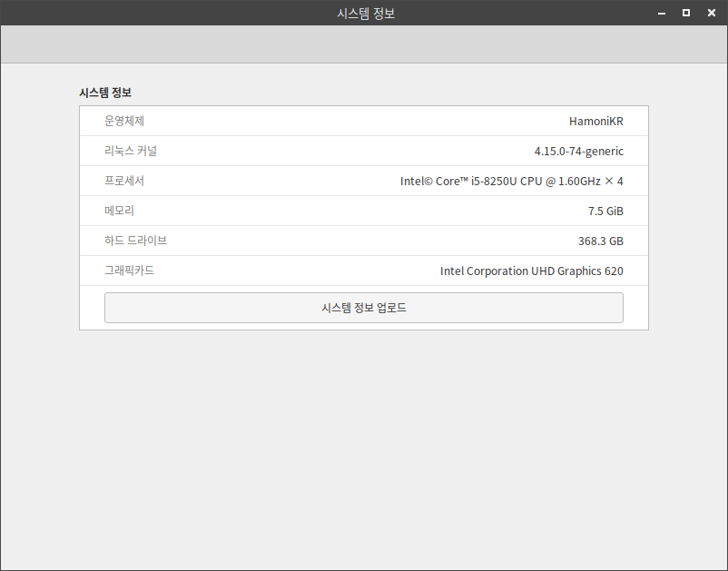Select the 프로세서 label

[x=124, y=181]
